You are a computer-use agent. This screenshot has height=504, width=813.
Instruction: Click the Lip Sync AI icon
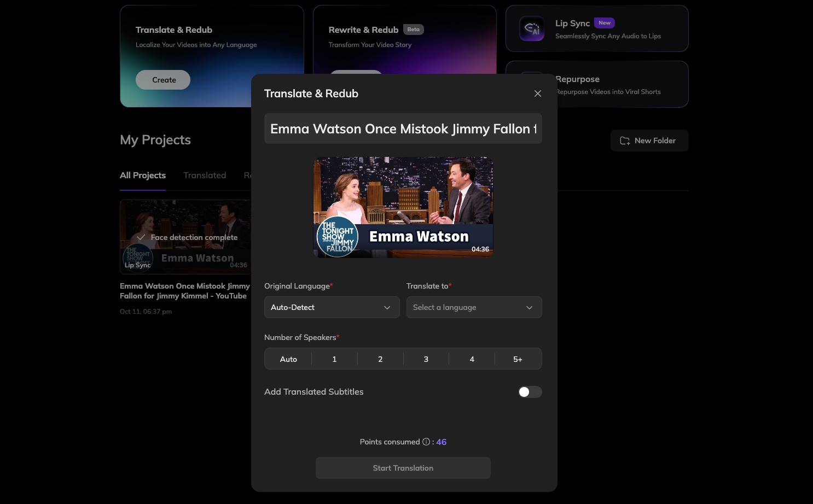click(532, 29)
